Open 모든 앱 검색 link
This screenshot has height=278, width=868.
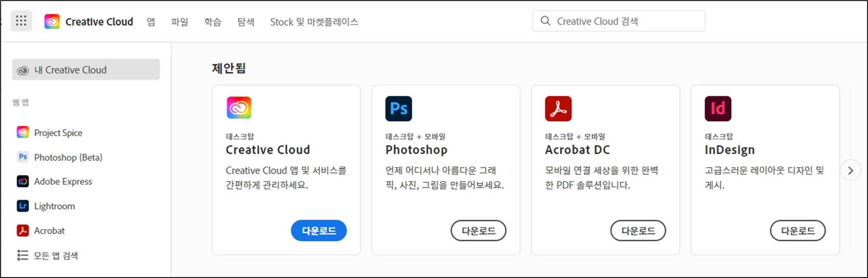pos(56,256)
